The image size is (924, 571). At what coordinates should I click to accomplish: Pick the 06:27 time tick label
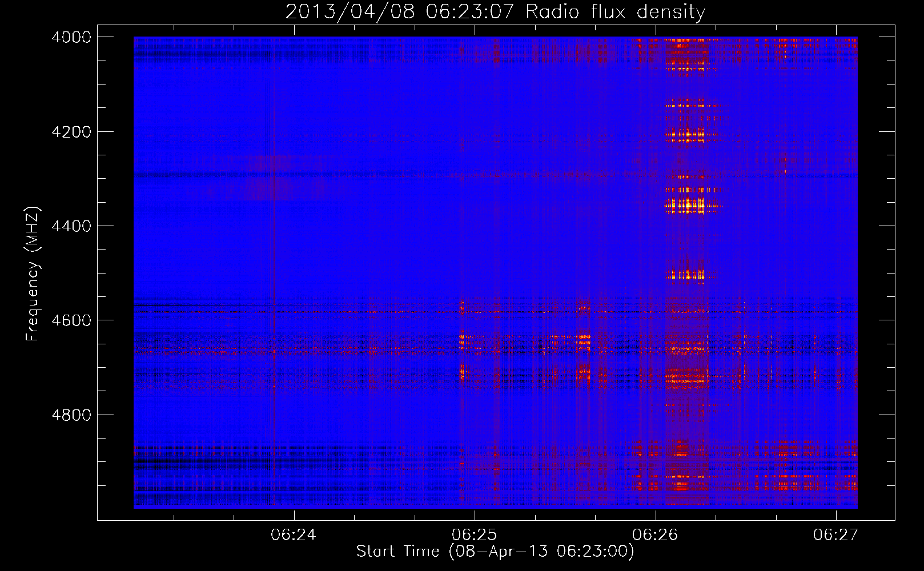836,534
